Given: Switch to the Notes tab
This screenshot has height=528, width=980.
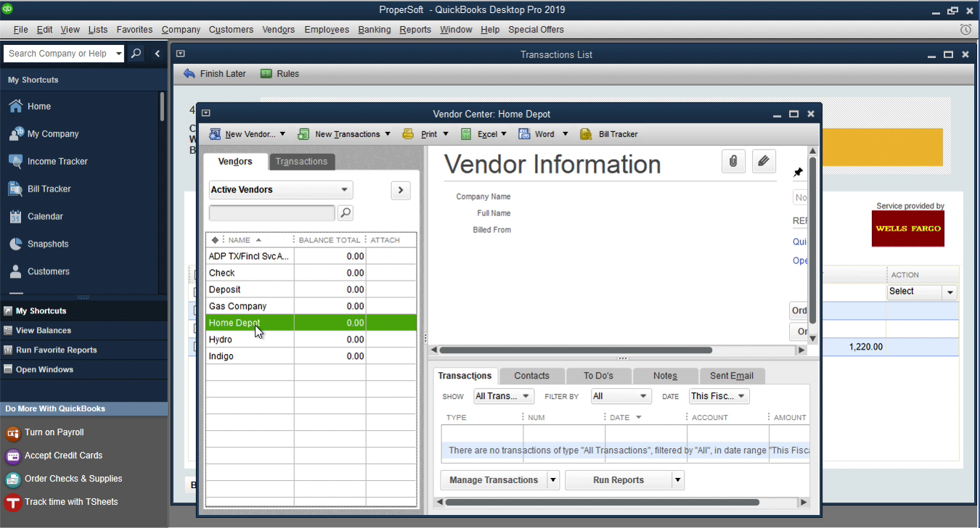Looking at the screenshot, I should (665, 376).
